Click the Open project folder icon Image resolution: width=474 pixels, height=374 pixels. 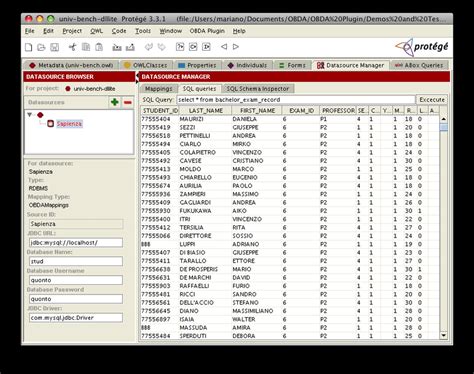point(41,47)
